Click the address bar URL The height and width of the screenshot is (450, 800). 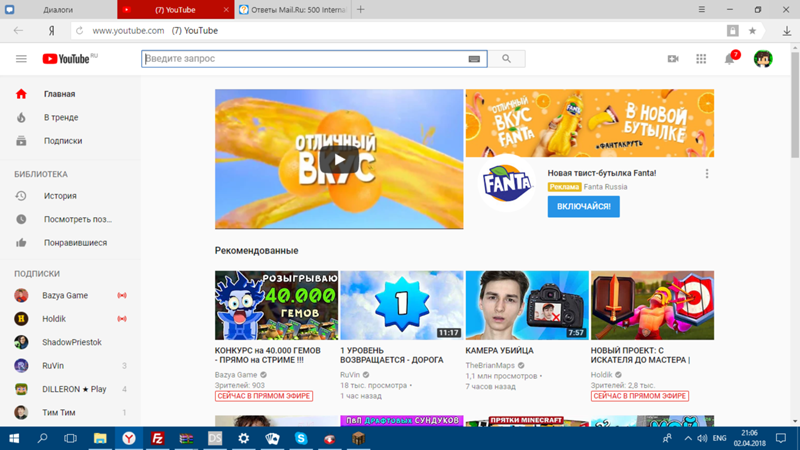click(x=128, y=31)
